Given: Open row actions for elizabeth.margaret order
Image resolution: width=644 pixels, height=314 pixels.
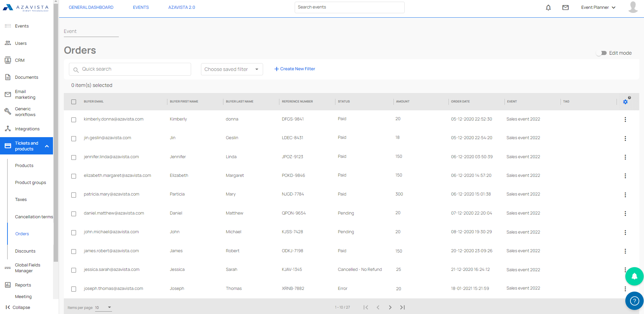Looking at the screenshot, I should coord(625,176).
